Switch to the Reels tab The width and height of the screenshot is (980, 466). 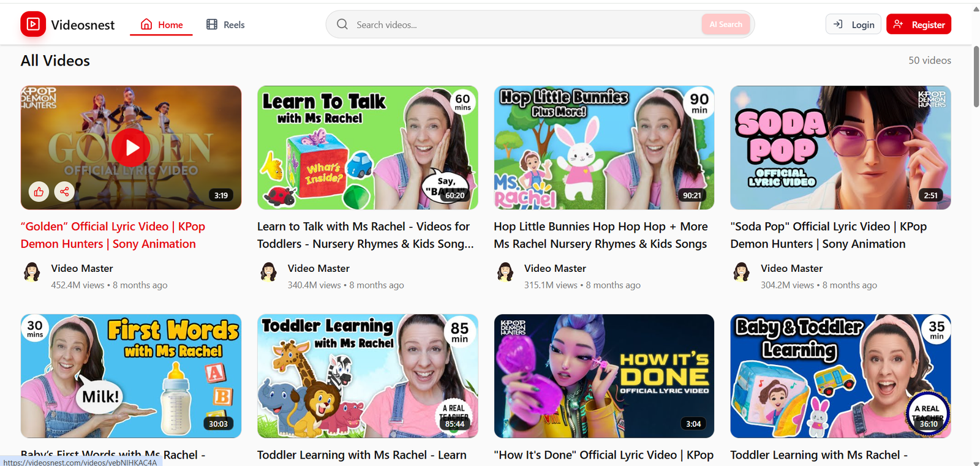pyautogui.click(x=225, y=24)
